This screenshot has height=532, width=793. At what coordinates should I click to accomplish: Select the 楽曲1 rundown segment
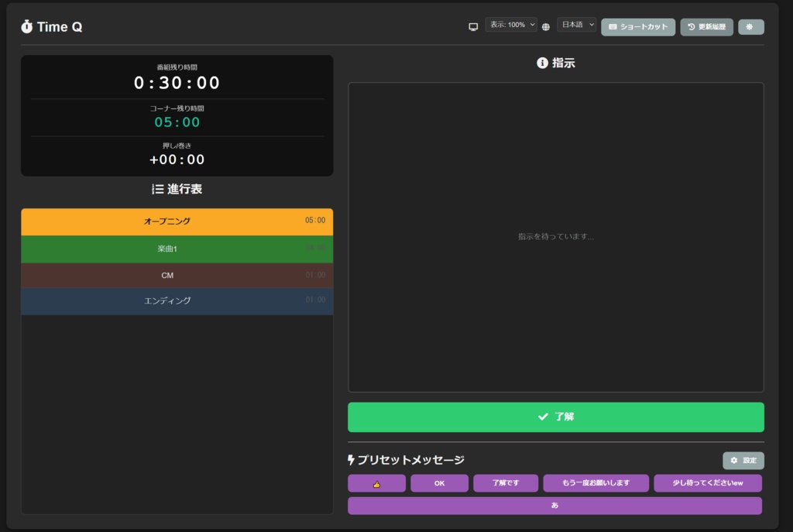pyautogui.click(x=177, y=248)
